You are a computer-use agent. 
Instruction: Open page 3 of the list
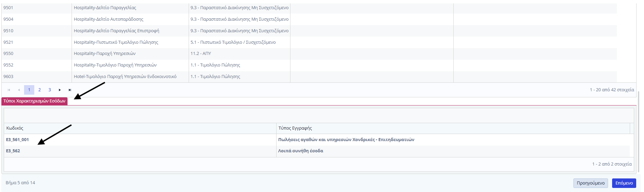click(50, 90)
